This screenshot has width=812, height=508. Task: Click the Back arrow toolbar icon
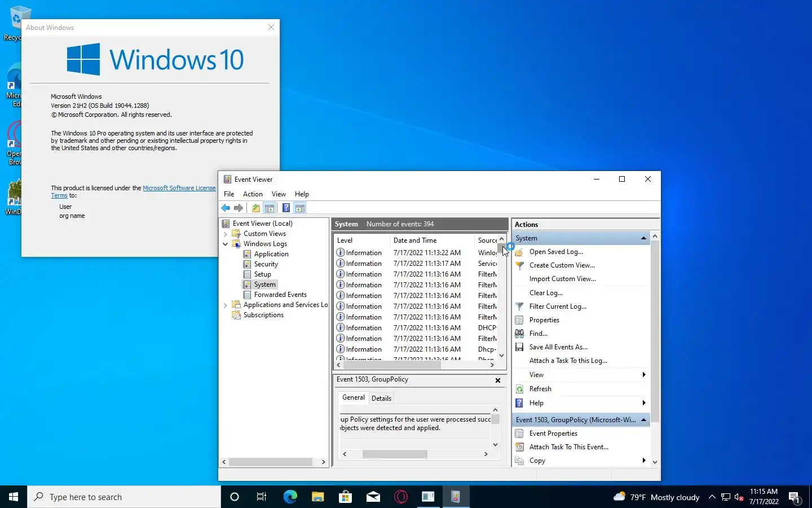click(x=226, y=208)
